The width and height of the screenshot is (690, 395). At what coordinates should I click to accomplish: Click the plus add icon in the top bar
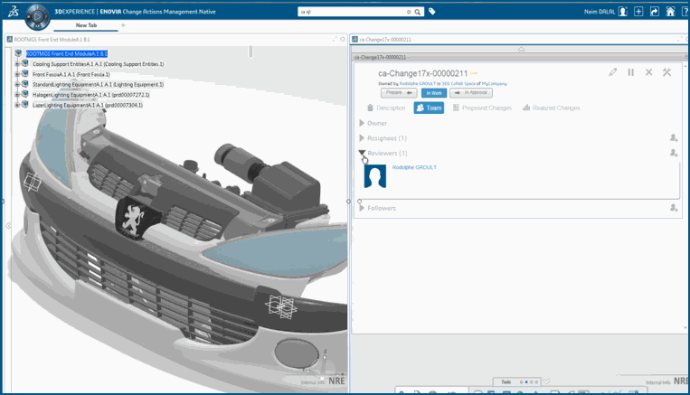pos(639,11)
